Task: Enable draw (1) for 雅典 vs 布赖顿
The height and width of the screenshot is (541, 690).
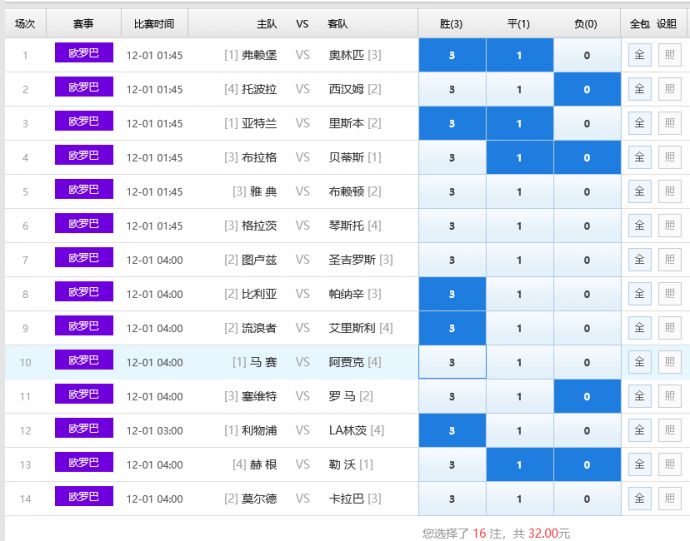Action: 519,192
